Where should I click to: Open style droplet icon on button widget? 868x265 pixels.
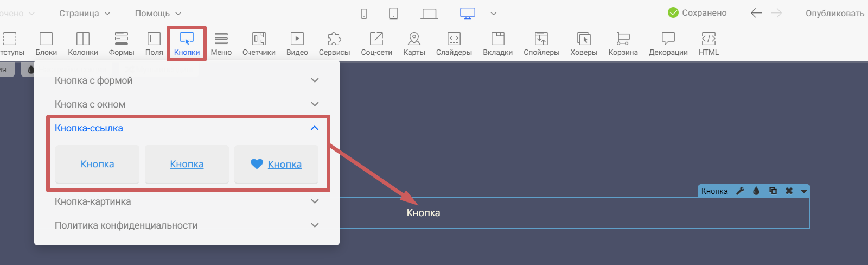pos(756,191)
